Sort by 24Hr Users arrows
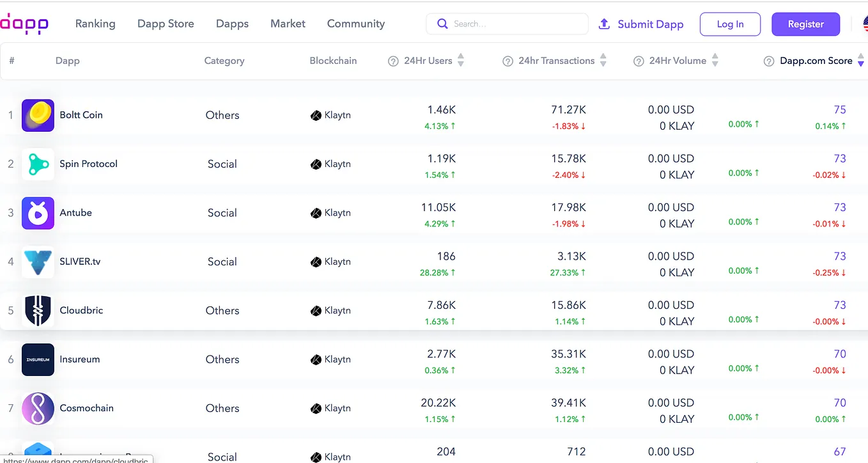Viewport: 868px width, 463px height. point(461,61)
